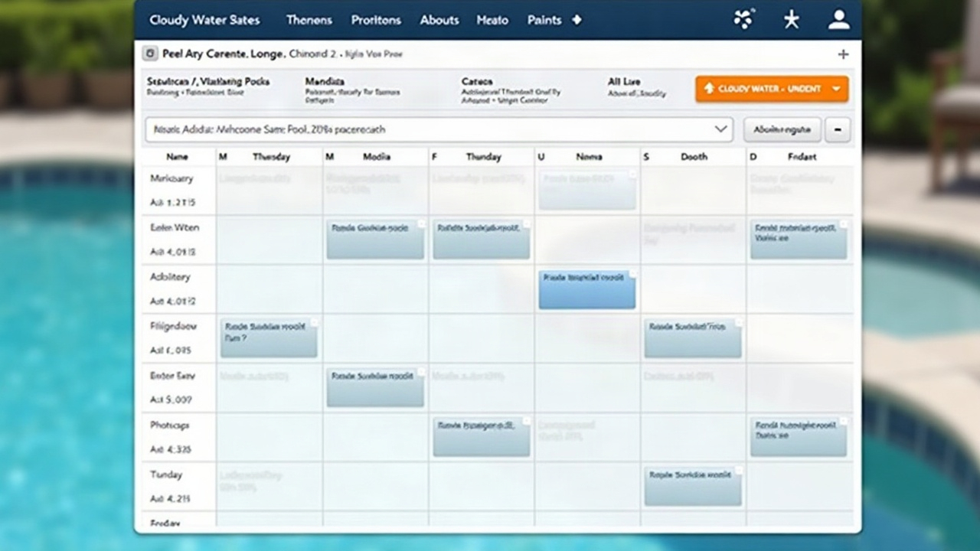Click the 'Cateos' filter heading
This screenshot has height=551, width=980.
477,81
